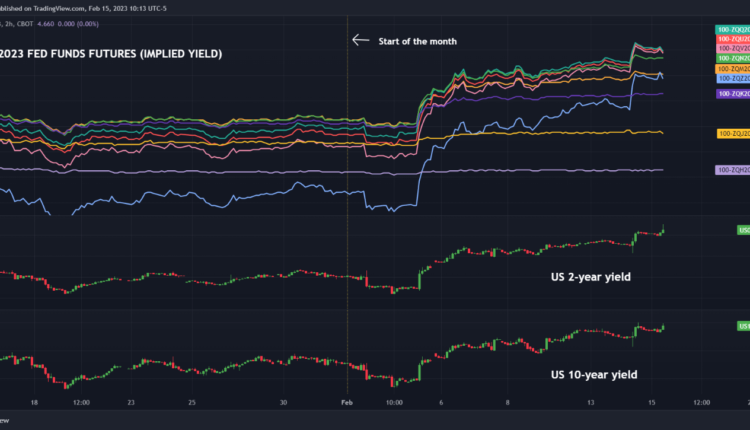
Task: Click the orange 100-ZQM series label
Action: (x=732, y=68)
